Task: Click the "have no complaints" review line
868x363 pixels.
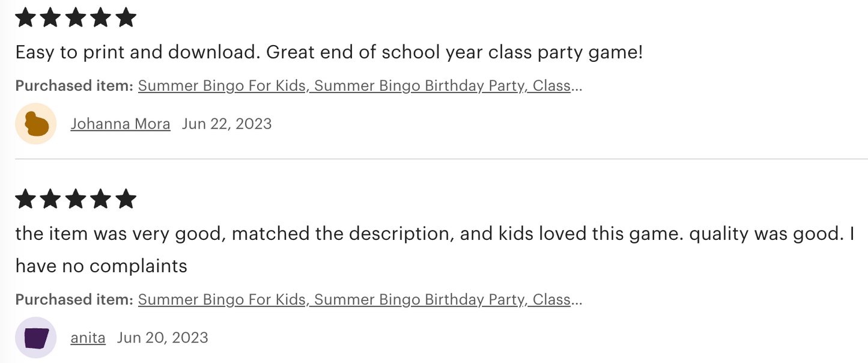Action: [x=102, y=266]
